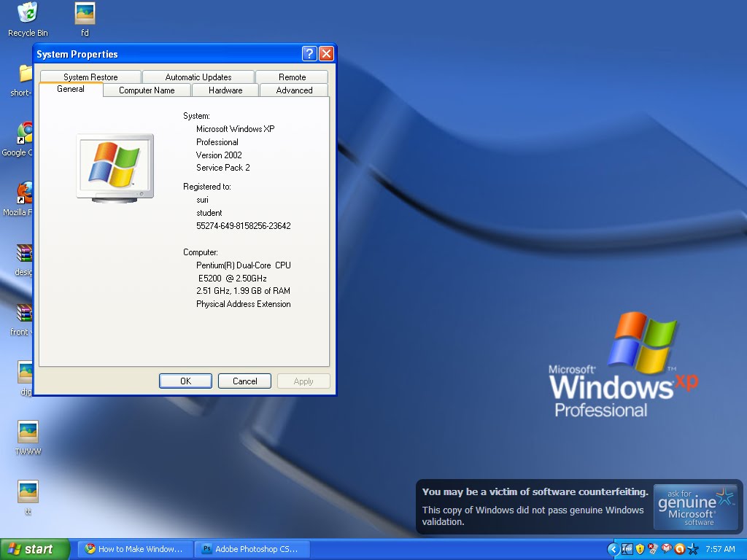Image resolution: width=747 pixels, height=560 pixels.
Task: Click the Windows logo monitor image
Action: [x=115, y=168]
